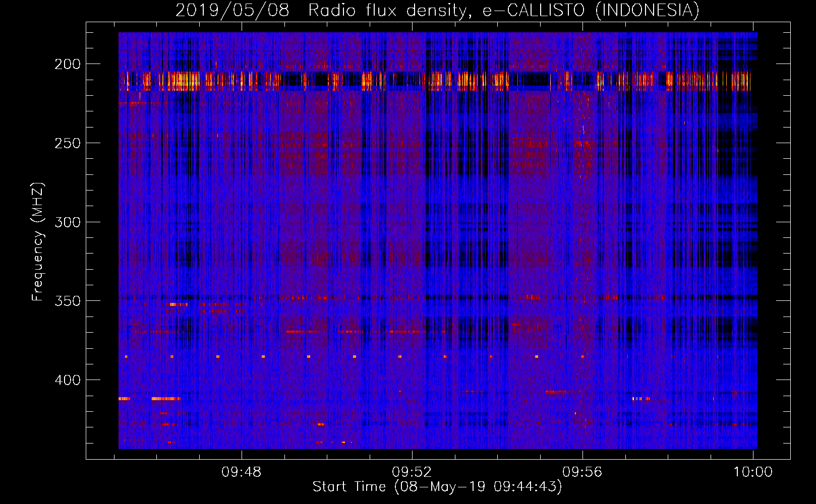The image size is (816, 504).
Task: Click the 'Frequency (MHZ)' axis label
Action: point(38,242)
